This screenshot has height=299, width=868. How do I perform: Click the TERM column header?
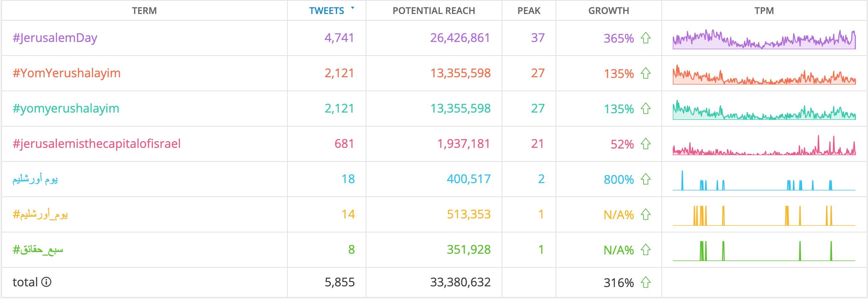[144, 11]
